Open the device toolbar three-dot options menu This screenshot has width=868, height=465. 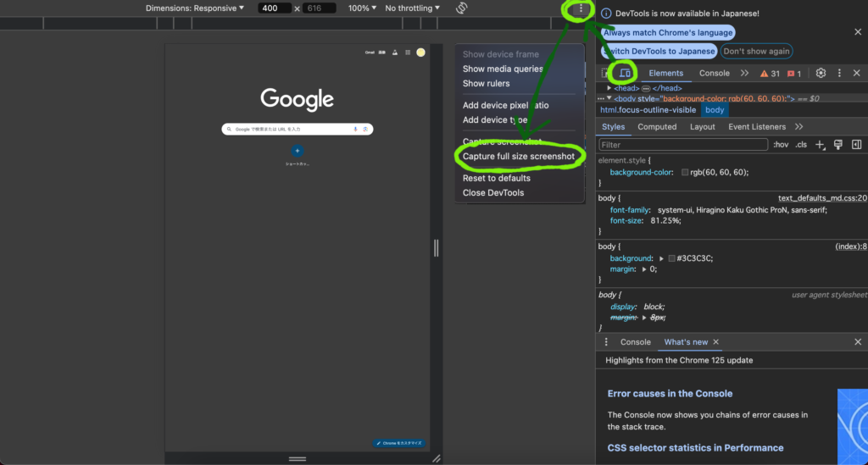click(x=581, y=8)
